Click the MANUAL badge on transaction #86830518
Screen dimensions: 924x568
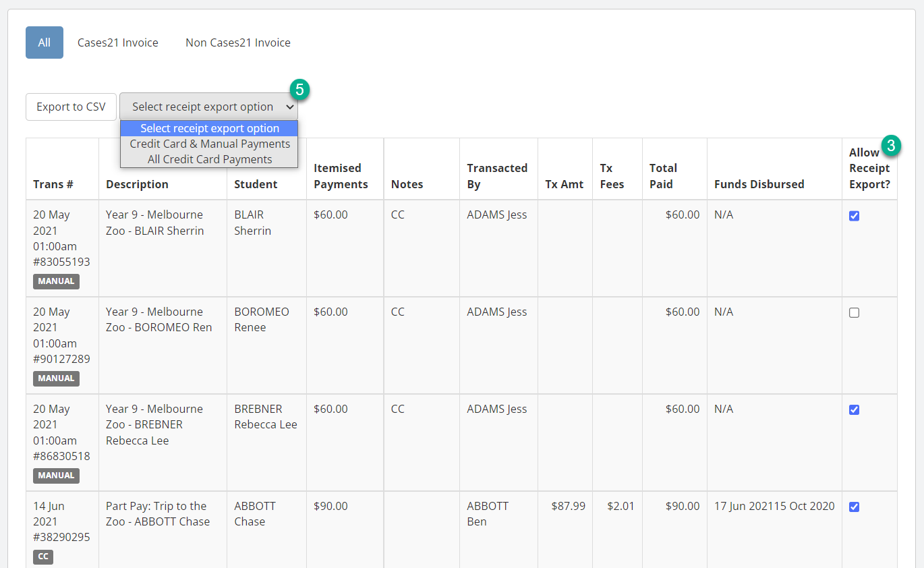pyautogui.click(x=56, y=476)
